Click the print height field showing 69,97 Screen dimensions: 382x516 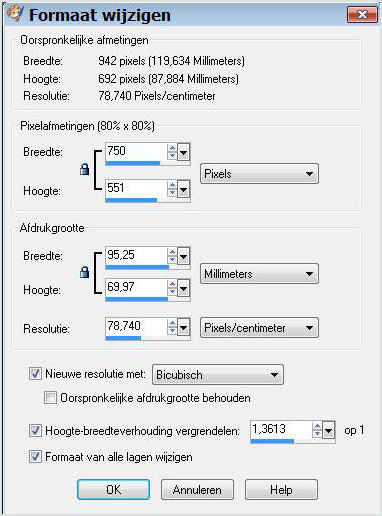136,287
